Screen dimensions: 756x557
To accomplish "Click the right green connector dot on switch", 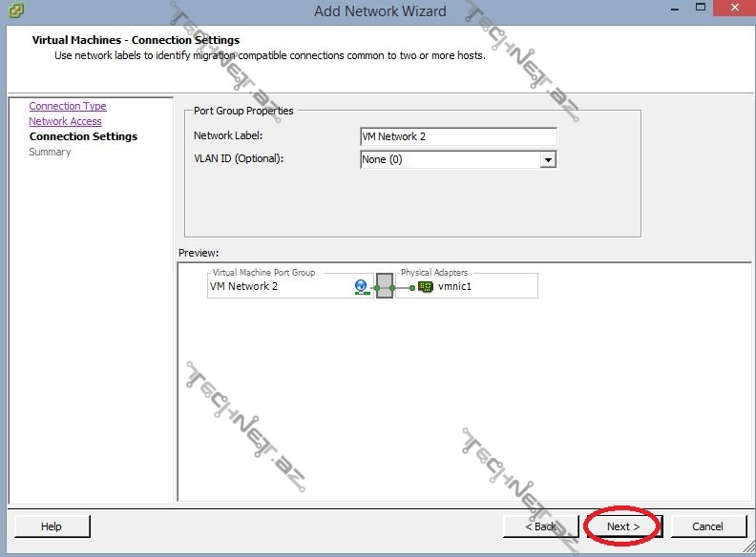I will pyautogui.click(x=392, y=286).
